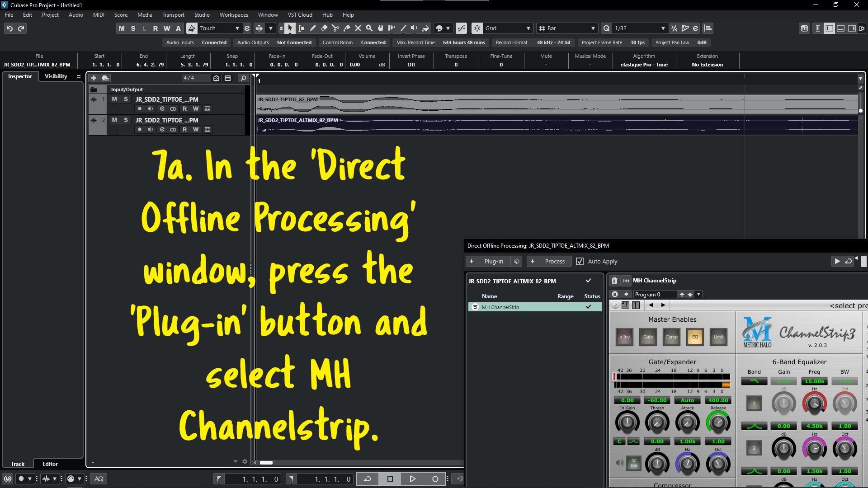Click the Plug-in button
Viewport: 868px width, 488px height.
tap(488, 261)
